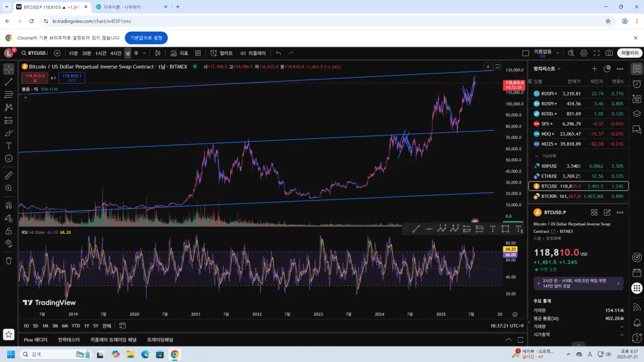Take a chart snapshot with camera icon
Screen dimensions: 644x362
tap(609, 53)
